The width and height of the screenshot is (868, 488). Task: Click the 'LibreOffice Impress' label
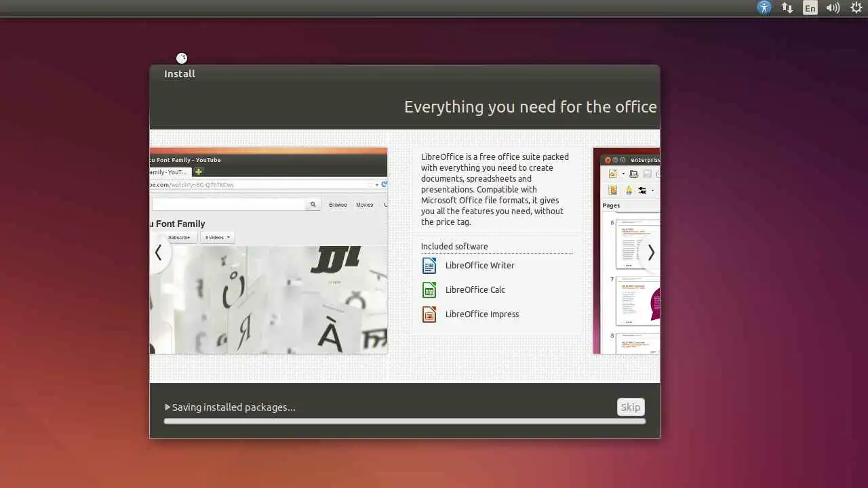[x=481, y=314]
